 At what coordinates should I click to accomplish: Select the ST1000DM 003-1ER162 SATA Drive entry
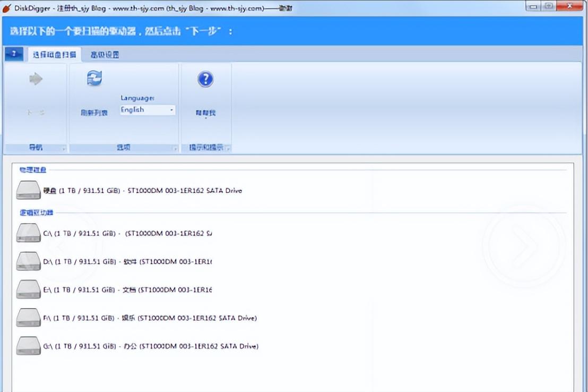pos(143,190)
